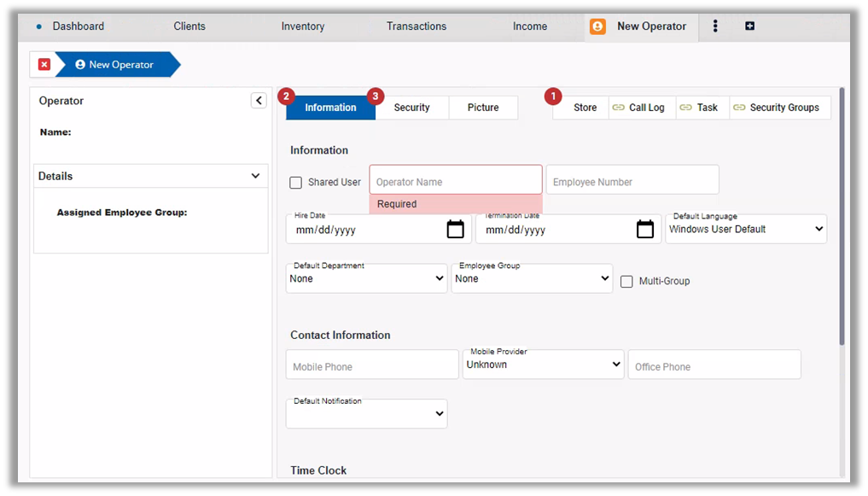Check the Multi-Group checkbox

click(626, 281)
